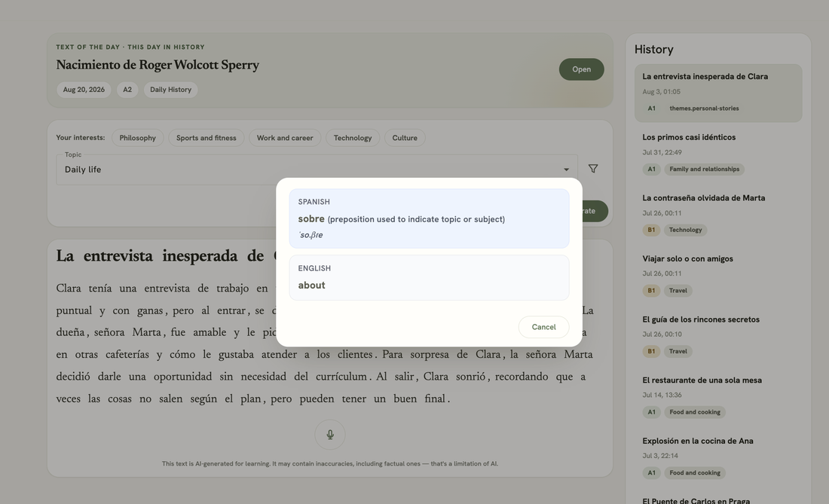Expand the Topic dropdown arrow
Screen dimensions: 829x504
coord(566,170)
